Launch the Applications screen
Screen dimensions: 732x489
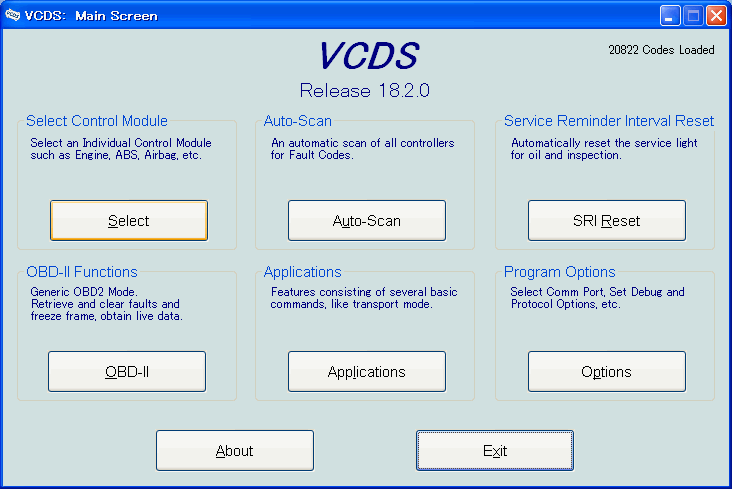367,371
